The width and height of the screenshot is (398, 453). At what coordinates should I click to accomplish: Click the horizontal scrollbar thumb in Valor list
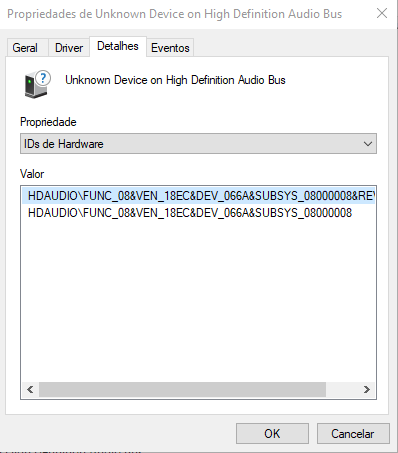pyautogui.click(x=182, y=389)
